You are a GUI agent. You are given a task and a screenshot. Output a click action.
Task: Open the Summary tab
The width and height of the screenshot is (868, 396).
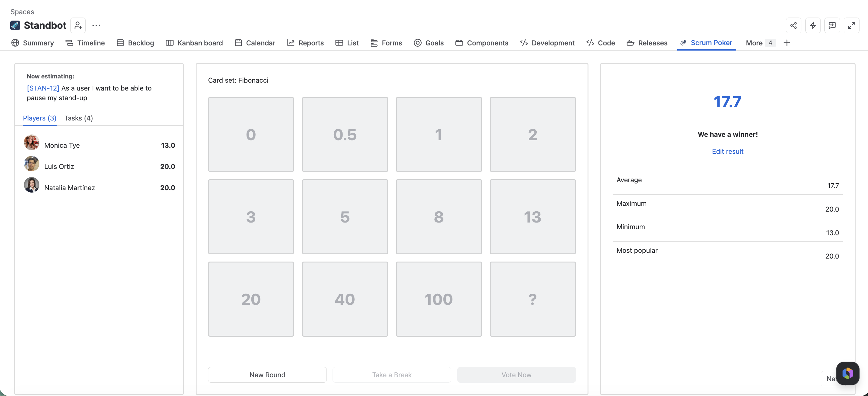coord(33,43)
